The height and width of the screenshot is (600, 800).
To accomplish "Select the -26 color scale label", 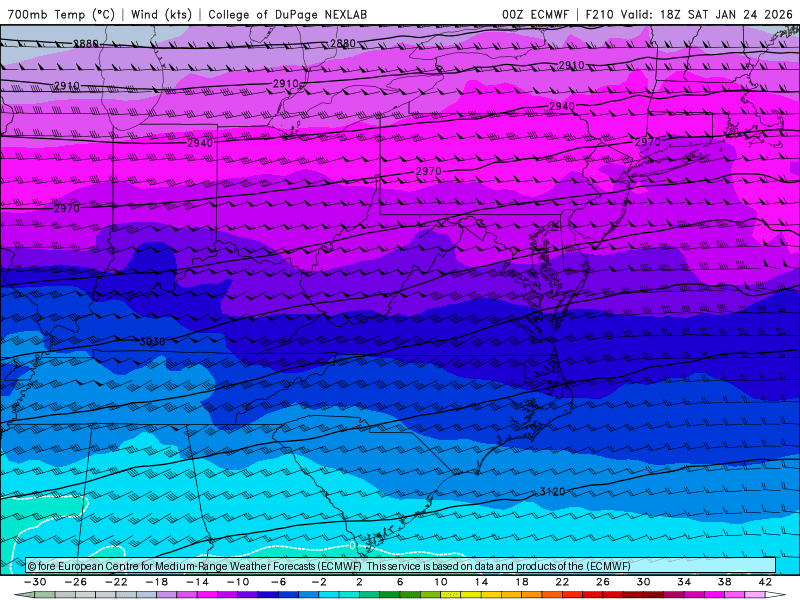I will point(76,582).
